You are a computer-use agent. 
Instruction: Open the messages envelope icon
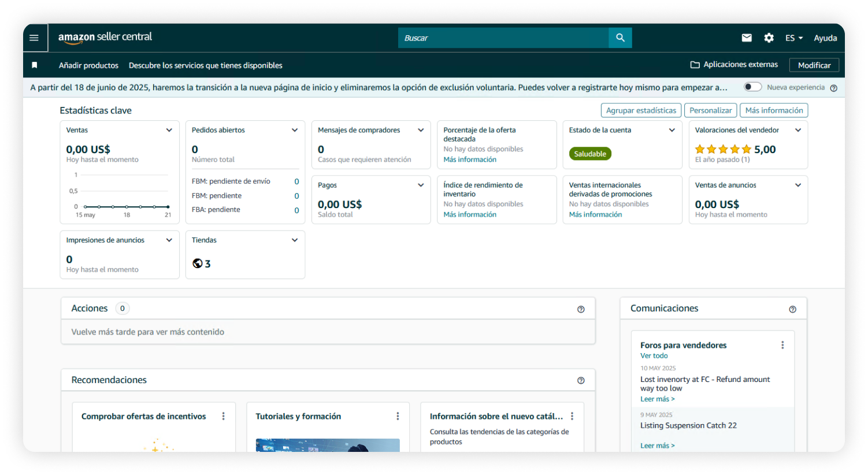(x=747, y=38)
